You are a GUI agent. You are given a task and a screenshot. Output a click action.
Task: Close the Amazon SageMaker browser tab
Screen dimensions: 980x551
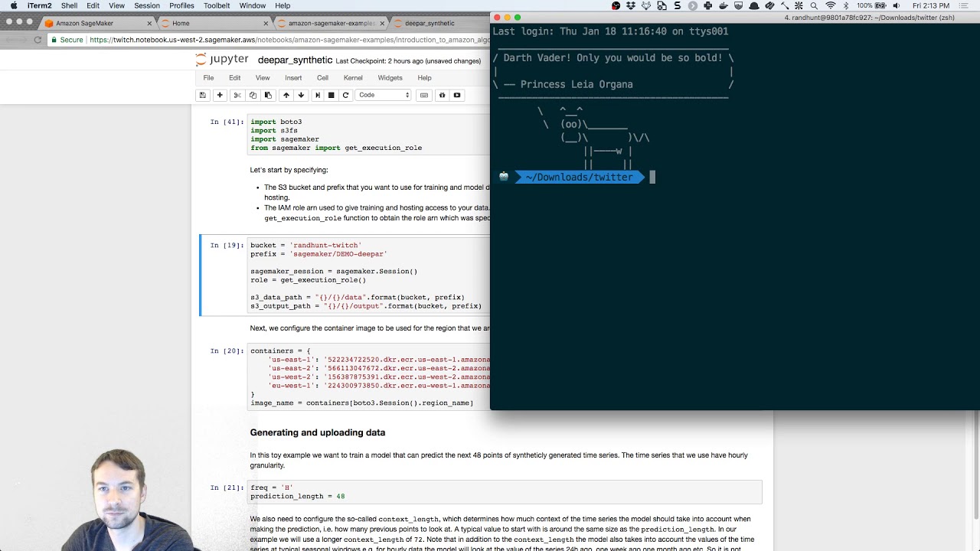pyautogui.click(x=149, y=23)
